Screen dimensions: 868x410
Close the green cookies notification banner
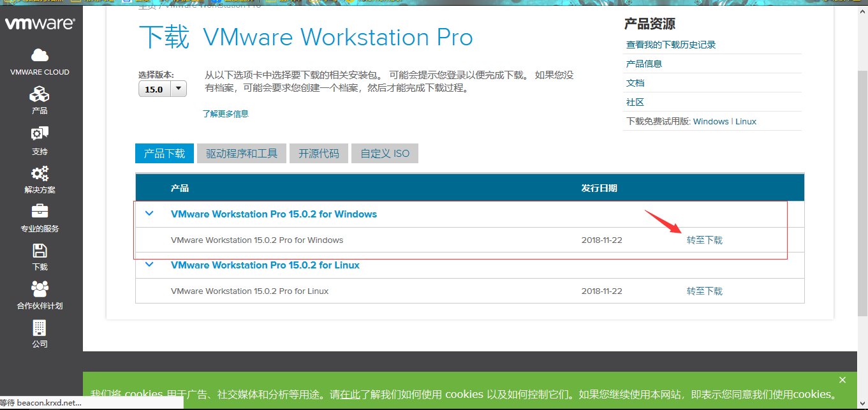pyautogui.click(x=842, y=380)
